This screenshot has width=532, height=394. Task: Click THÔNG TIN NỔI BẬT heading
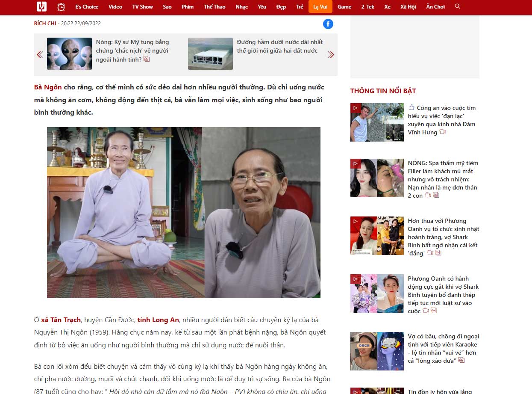(x=383, y=91)
